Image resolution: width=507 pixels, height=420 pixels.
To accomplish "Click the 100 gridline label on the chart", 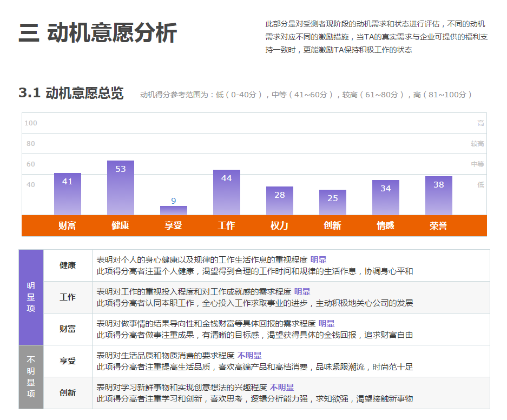I will (30, 123).
